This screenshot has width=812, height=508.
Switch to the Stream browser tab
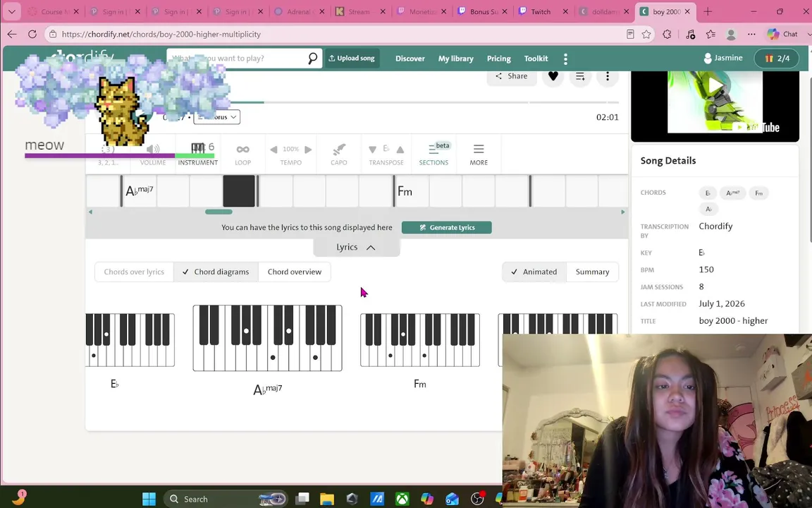pyautogui.click(x=360, y=11)
